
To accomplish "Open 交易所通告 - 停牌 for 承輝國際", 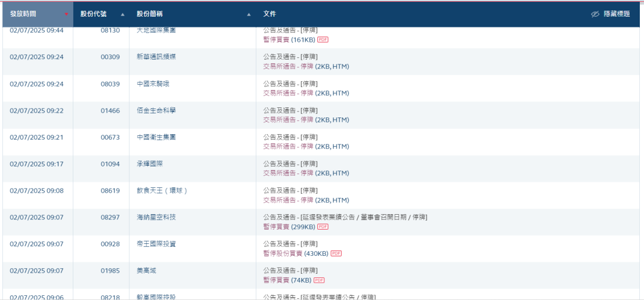I will coord(289,173).
